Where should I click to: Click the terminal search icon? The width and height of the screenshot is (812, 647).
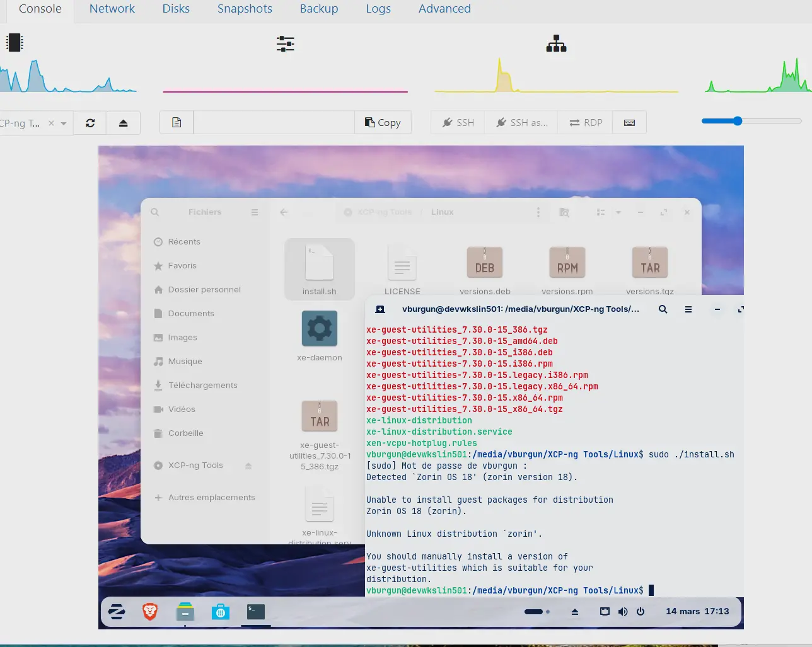coord(663,309)
